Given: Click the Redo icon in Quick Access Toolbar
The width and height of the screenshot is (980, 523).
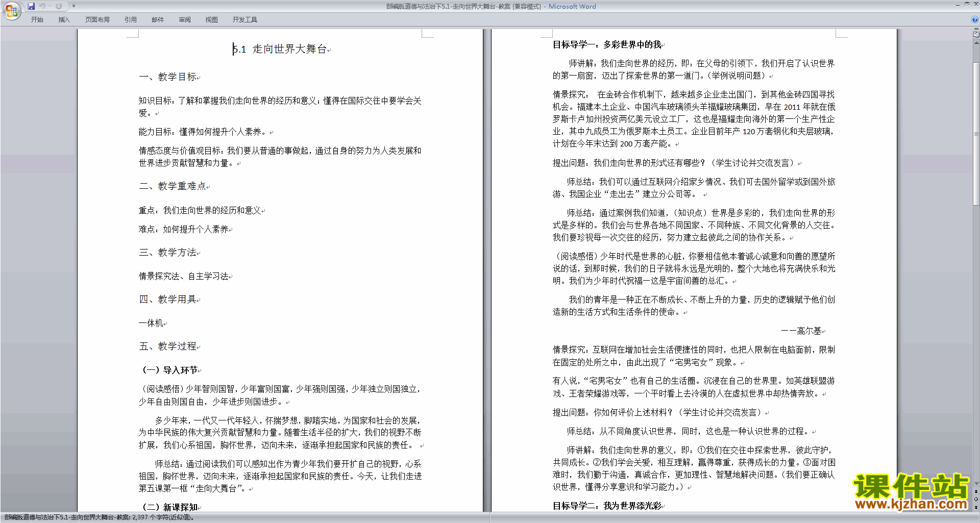Looking at the screenshot, I should coord(59,6).
